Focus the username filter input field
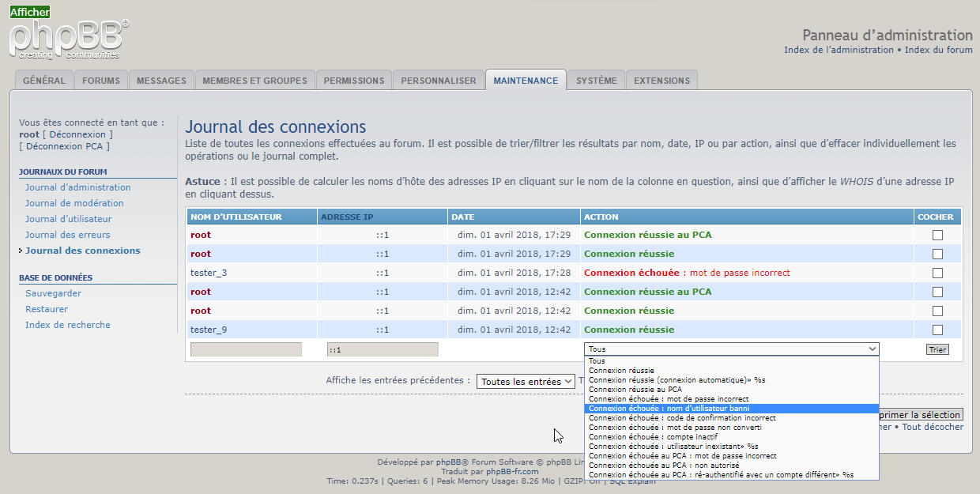This screenshot has width=980, height=494. click(246, 349)
